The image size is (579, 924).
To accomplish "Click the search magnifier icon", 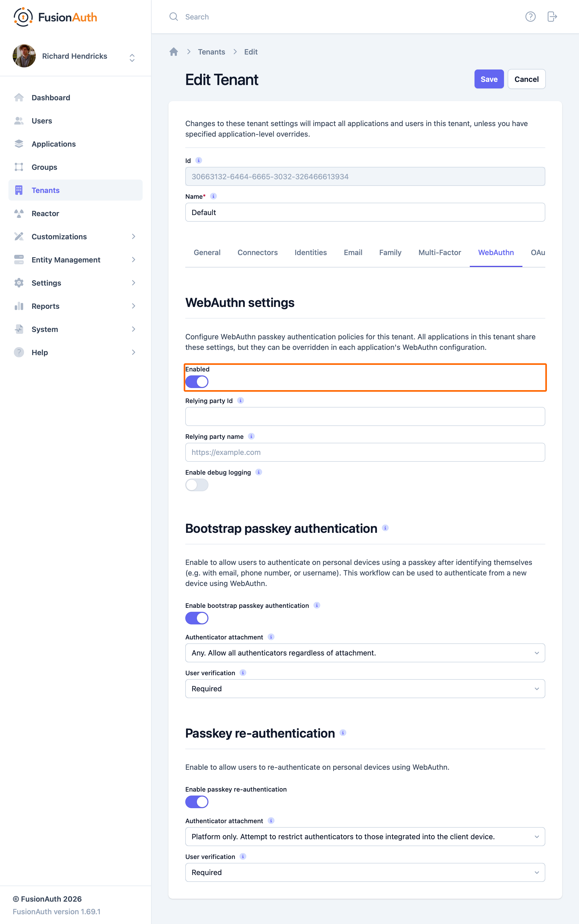I will [x=173, y=17].
